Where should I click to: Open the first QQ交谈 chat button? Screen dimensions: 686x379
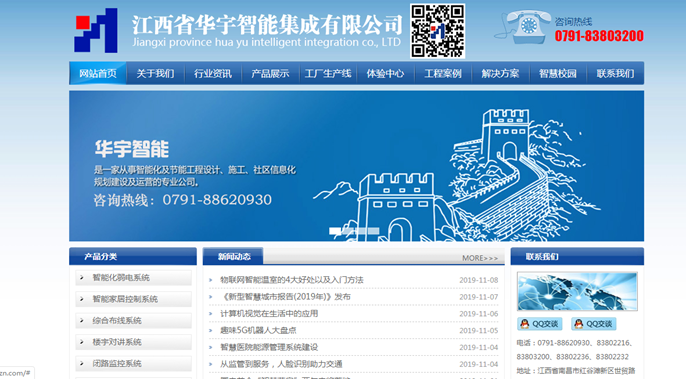539,324
